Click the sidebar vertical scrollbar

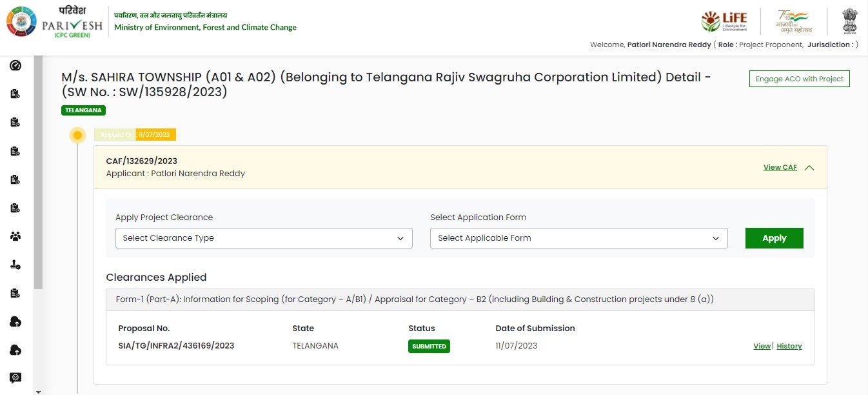tap(38, 172)
